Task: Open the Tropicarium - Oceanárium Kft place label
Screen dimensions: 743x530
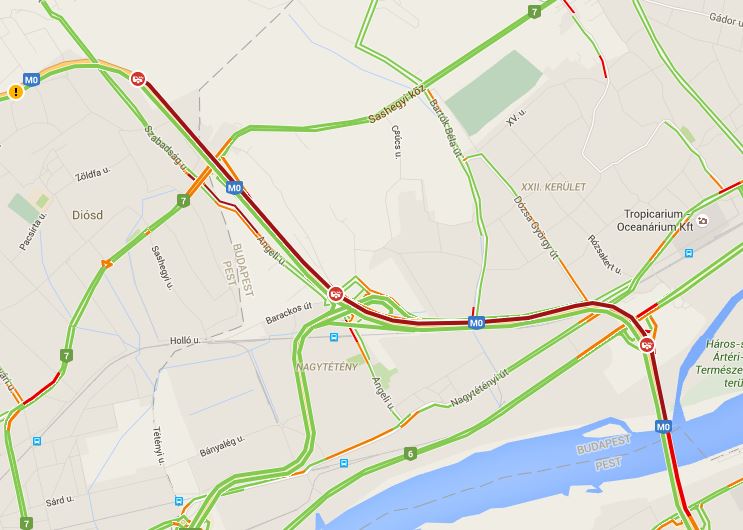Action: coord(655,220)
